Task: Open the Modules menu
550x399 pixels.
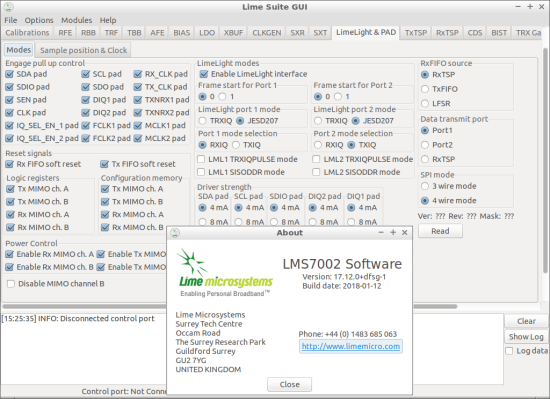Action: point(76,20)
